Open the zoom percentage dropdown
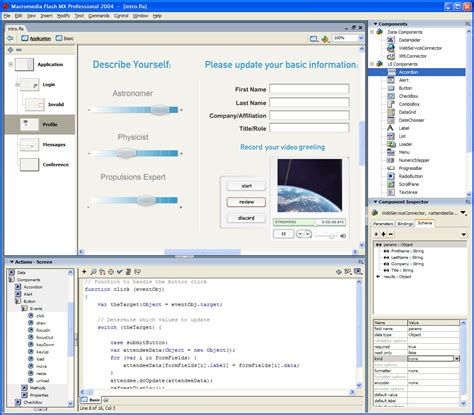The height and width of the screenshot is (415, 474). (360, 38)
